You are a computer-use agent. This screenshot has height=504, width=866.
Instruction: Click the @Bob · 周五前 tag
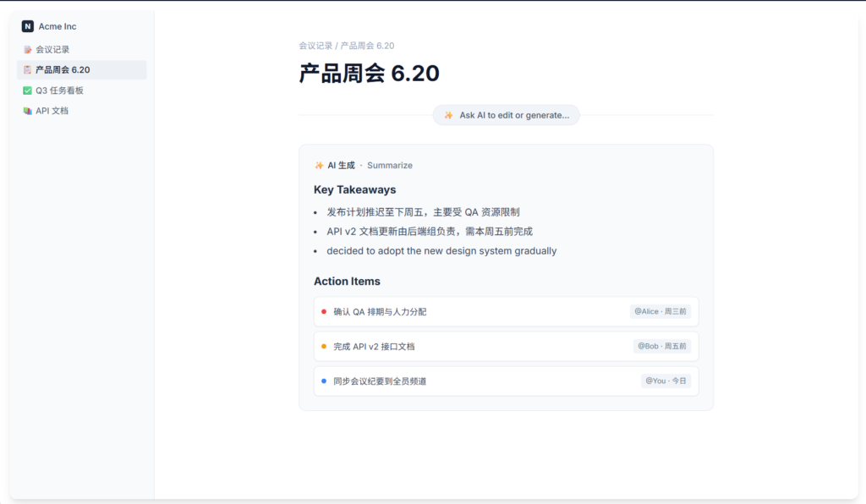662,346
